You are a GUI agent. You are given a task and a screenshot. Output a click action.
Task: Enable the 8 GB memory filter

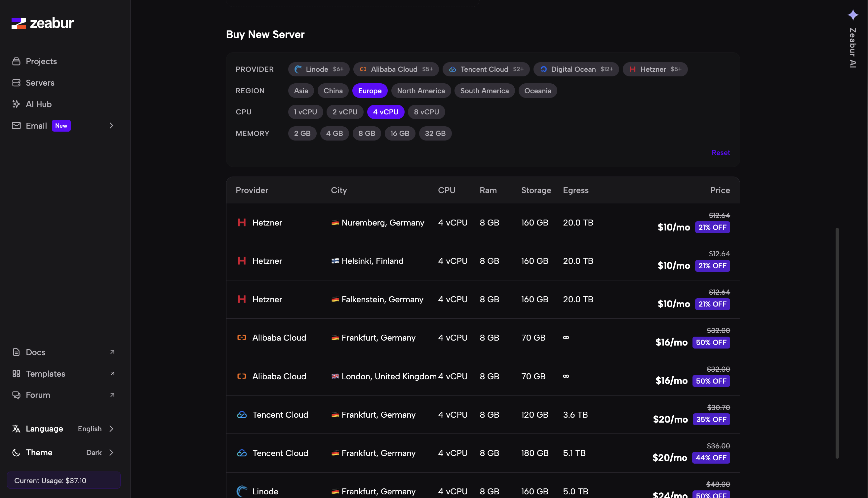pos(367,133)
